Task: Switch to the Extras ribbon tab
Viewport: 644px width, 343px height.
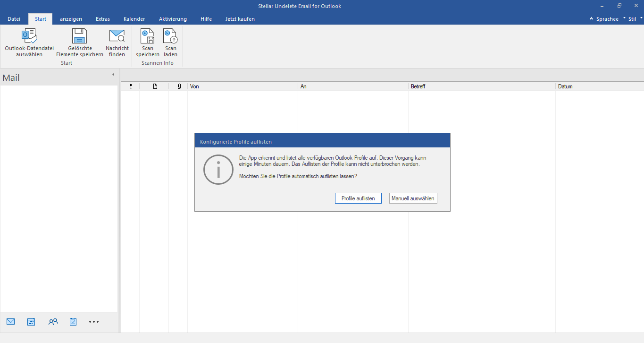Action: click(x=103, y=19)
